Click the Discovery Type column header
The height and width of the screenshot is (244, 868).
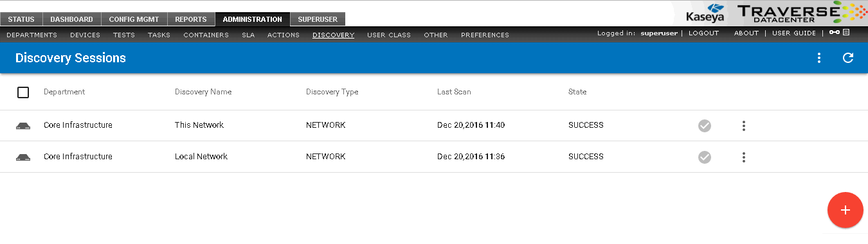332,92
